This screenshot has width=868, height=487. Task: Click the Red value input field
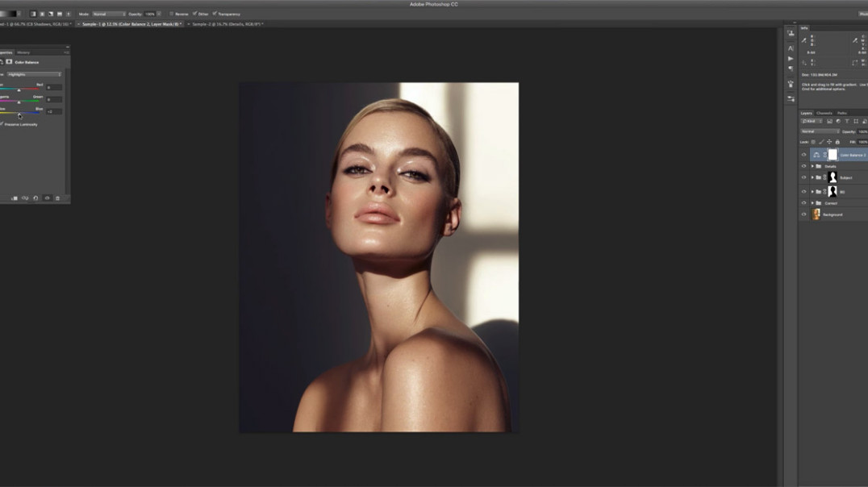click(x=54, y=87)
